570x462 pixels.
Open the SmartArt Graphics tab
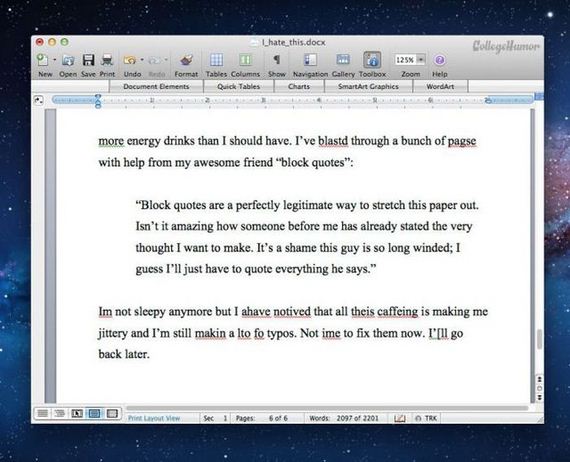point(368,87)
